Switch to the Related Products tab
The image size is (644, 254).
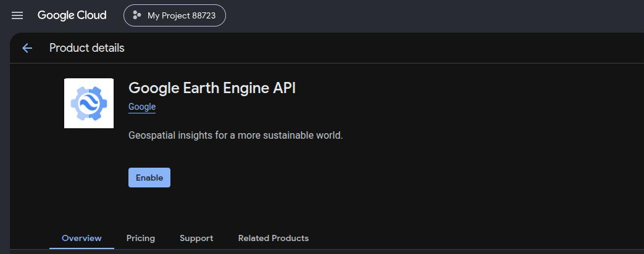coord(274,239)
